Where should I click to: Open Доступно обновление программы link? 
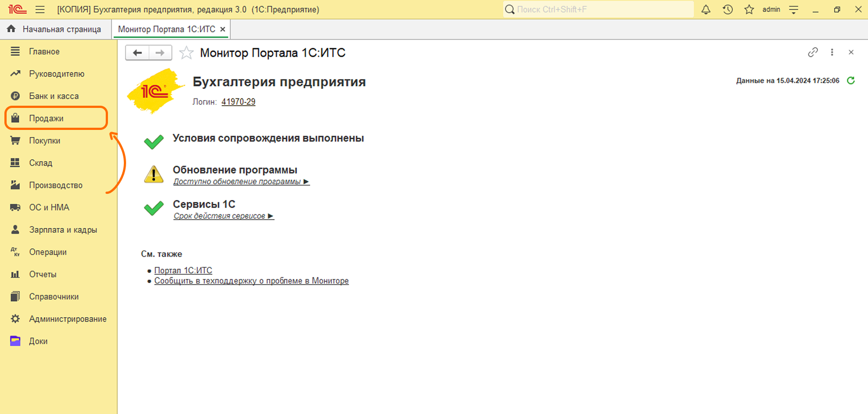pos(242,182)
